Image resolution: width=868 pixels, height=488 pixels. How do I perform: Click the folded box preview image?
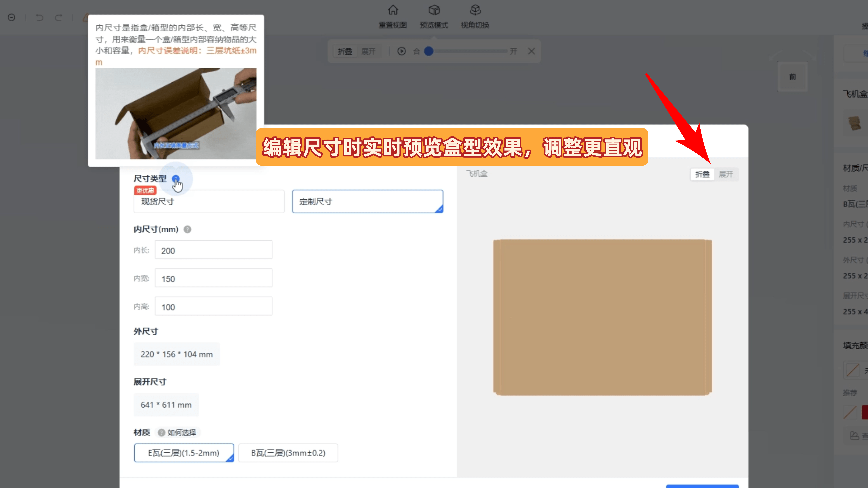[602, 317]
